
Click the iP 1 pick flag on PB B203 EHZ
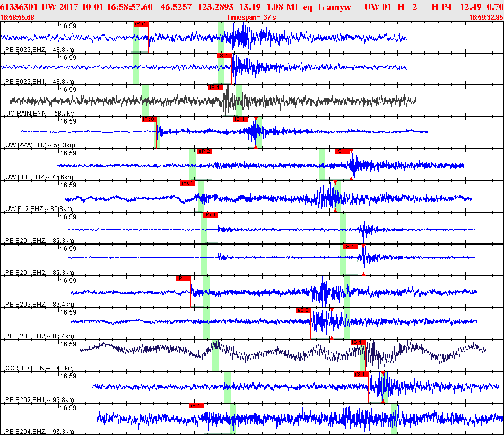click(x=183, y=279)
